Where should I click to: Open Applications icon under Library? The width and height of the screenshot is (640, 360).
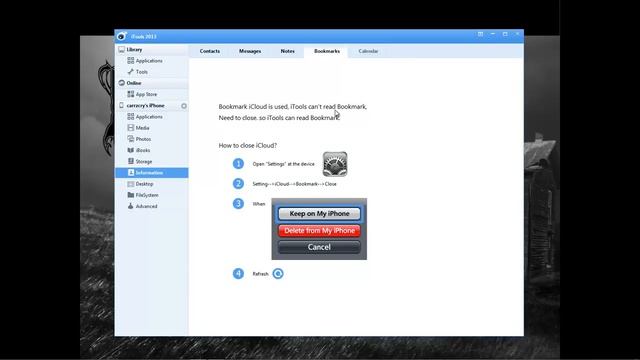click(131, 60)
